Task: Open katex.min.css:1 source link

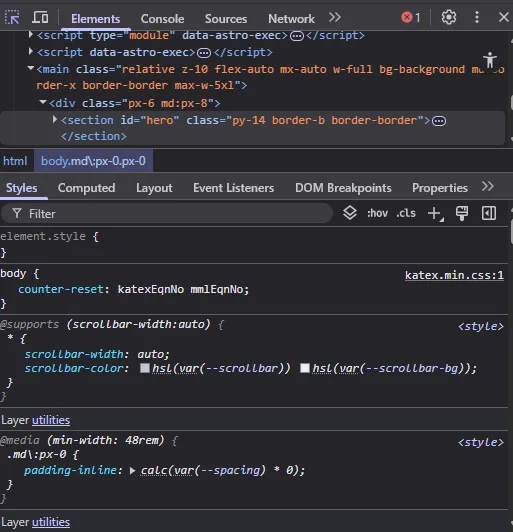Action: [x=454, y=275]
